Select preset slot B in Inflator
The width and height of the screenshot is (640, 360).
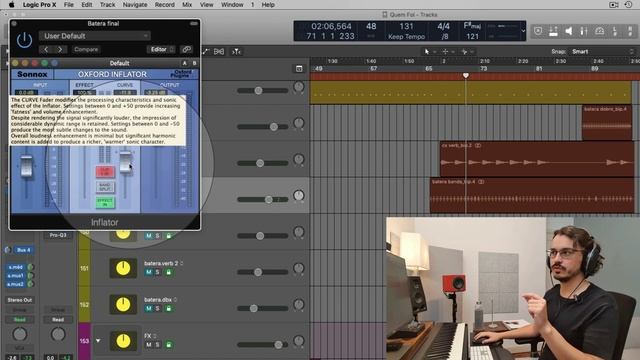(x=194, y=63)
